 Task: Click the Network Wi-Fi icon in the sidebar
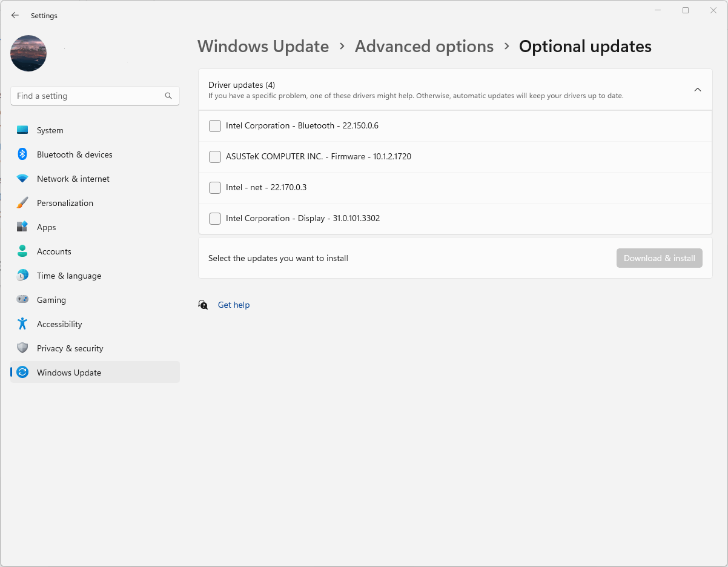tap(22, 179)
